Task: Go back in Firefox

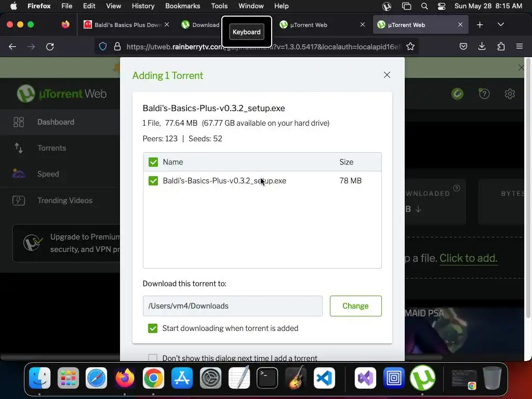Action: [x=12, y=46]
